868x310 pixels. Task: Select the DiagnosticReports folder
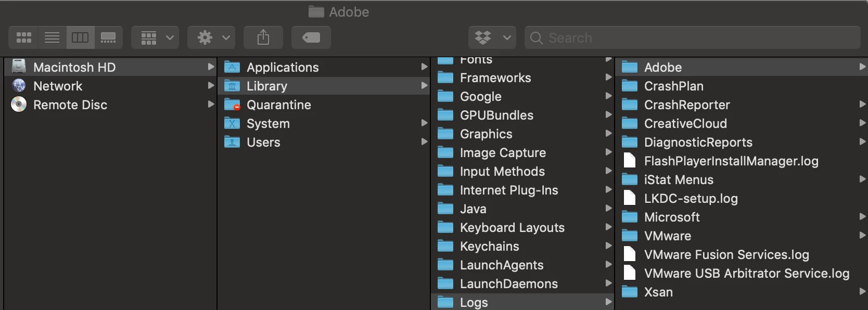click(x=742, y=142)
